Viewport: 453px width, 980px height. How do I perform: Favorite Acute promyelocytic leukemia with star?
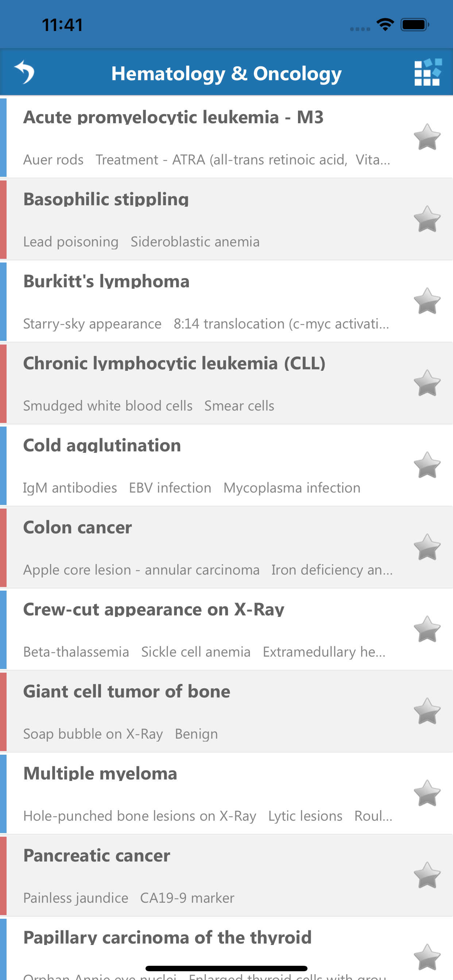[427, 137]
